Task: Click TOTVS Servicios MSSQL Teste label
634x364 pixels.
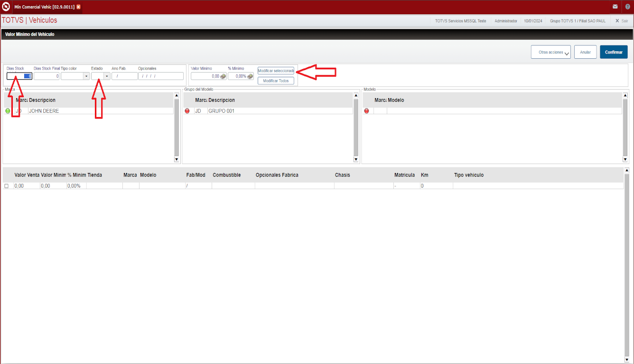Action: tap(460, 21)
